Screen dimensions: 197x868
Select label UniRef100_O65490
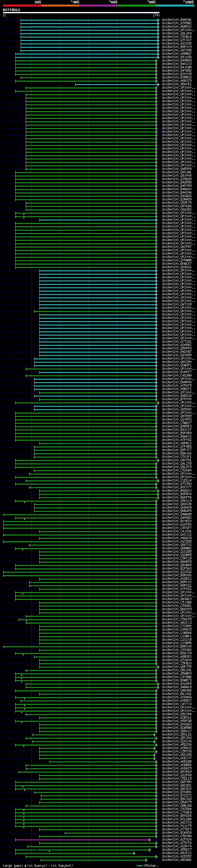[x=176, y=410]
